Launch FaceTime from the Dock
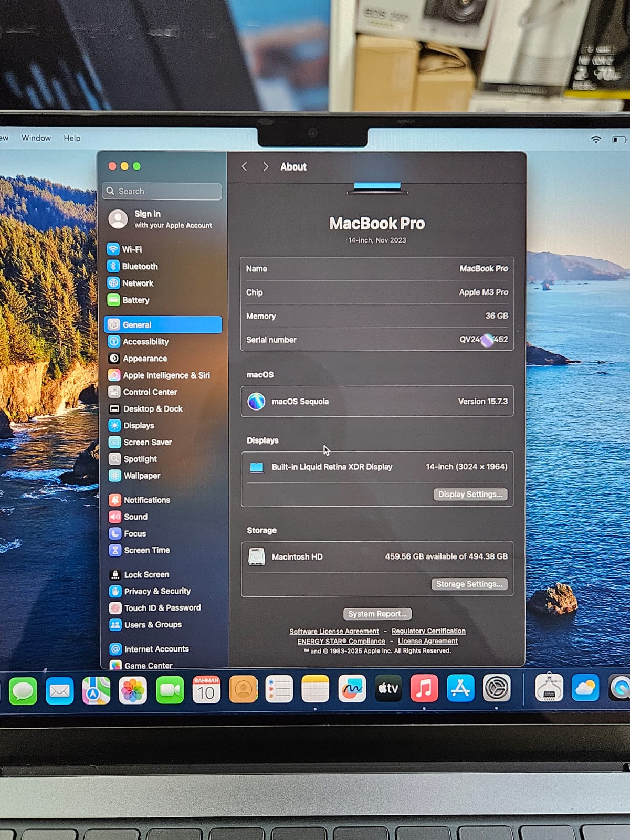Image resolution: width=630 pixels, height=840 pixels. [170, 690]
